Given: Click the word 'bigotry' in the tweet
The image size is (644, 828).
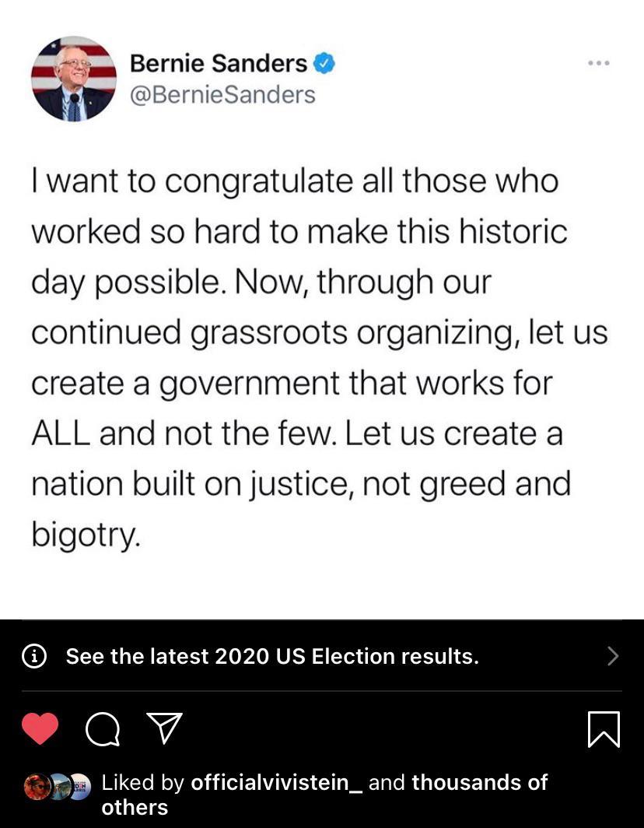Looking at the screenshot, I should tap(85, 535).
